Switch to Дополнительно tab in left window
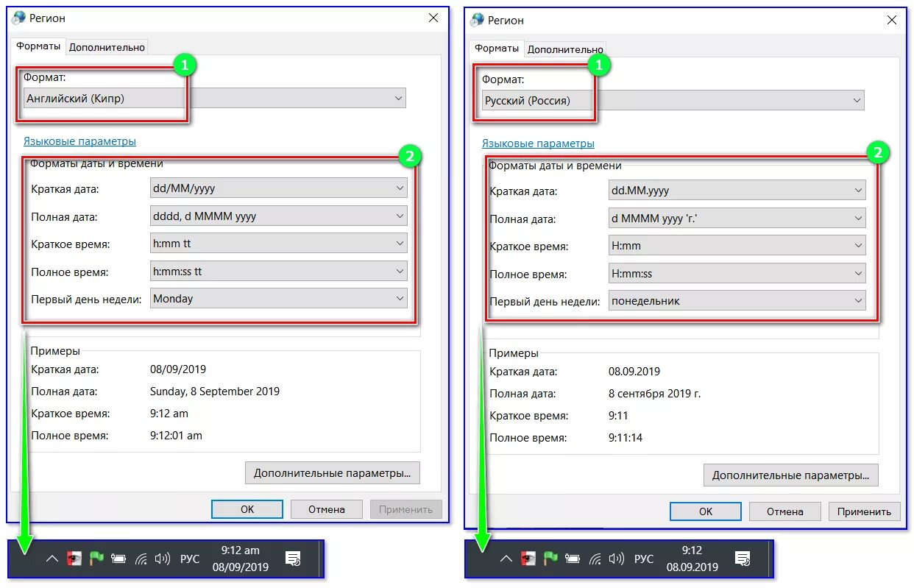The width and height of the screenshot is (914, 588). pos(107,47)
